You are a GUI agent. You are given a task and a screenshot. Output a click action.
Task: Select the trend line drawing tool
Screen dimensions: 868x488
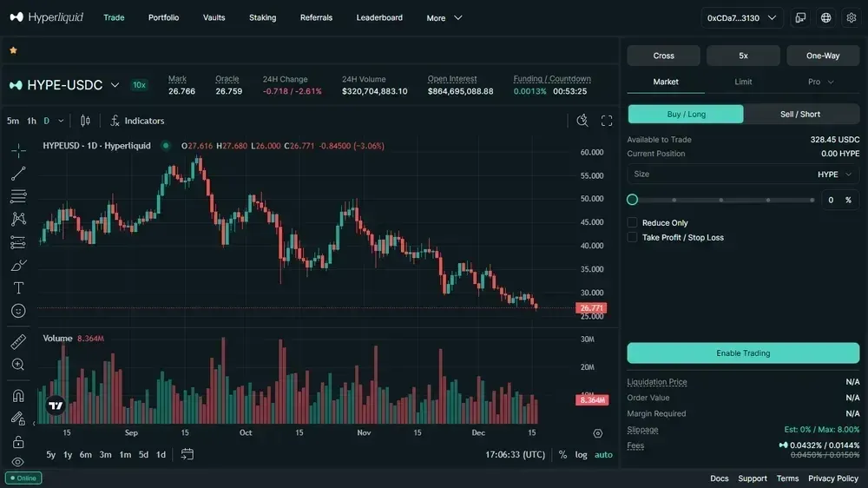(x=18, y=174)
